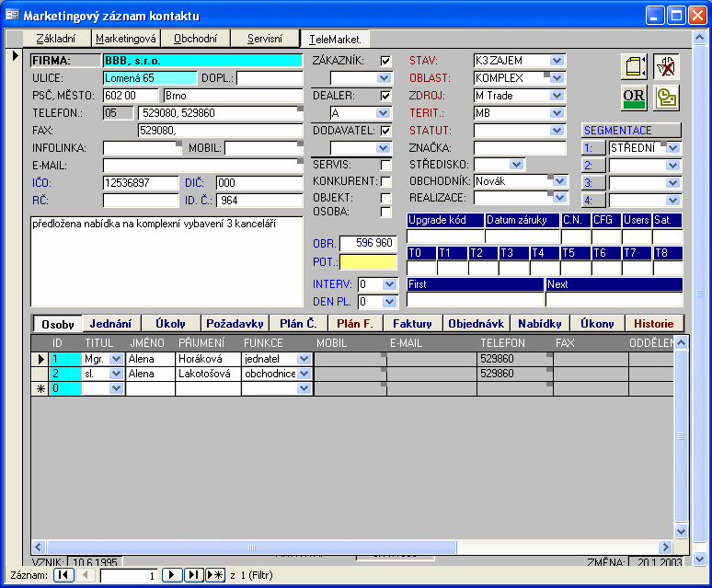Image resolution: width=712 pixels, height=588 pixels.
Task: Open the REALIZACE dropdown
Action: pos(559,198)
